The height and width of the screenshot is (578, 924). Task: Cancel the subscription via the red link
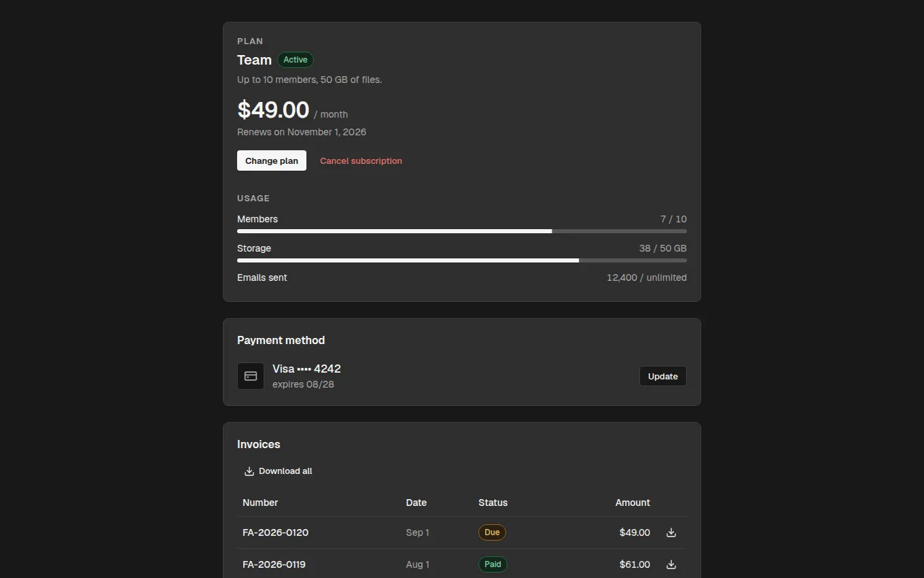coord(361,160)
